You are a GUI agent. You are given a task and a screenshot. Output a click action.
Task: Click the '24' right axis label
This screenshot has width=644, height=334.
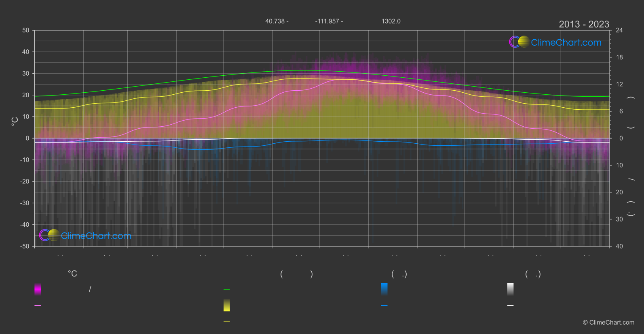(x=619, y=30)
